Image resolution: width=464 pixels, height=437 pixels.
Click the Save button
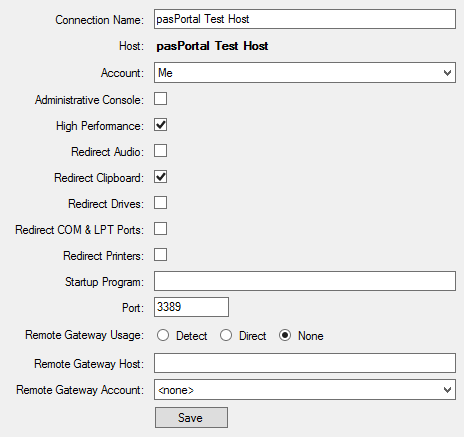tap(191, 417)
